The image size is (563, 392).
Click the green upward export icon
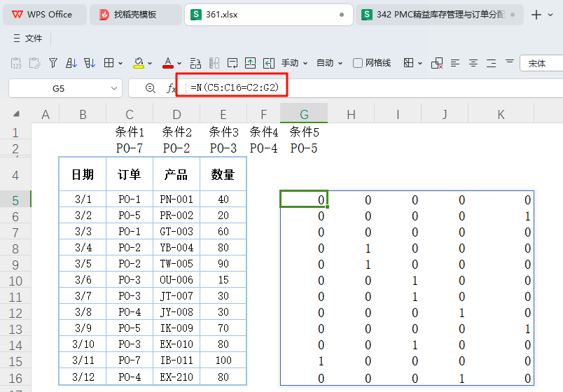pyautogui.click(x=250, y=63)
